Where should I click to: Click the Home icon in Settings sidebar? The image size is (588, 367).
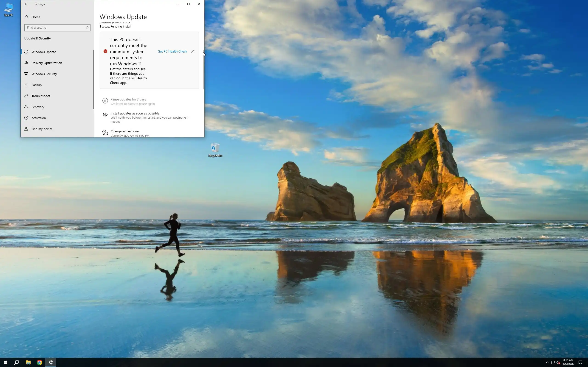point(26,17)
